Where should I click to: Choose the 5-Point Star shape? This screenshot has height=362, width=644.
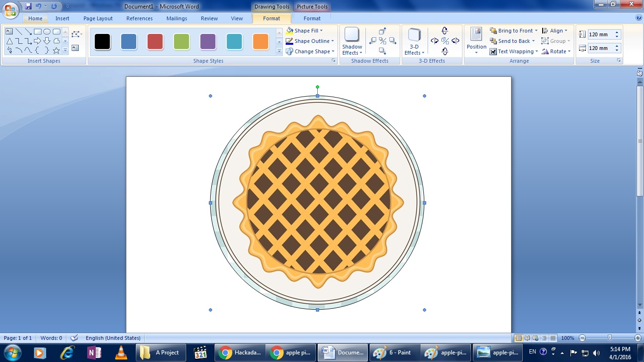click(57, 50)
